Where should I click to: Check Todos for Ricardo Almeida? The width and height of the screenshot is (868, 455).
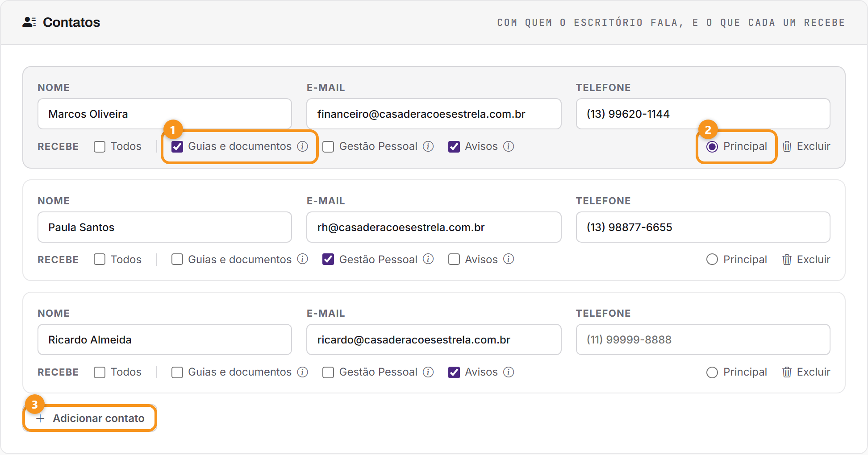[100, 372]
